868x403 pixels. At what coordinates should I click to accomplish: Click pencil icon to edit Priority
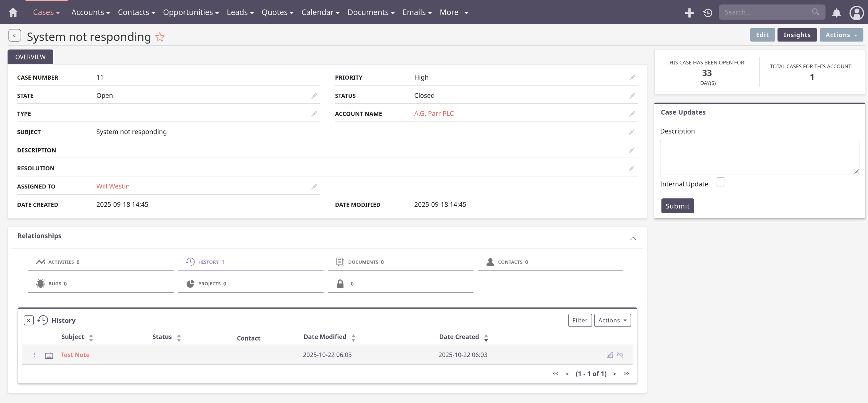pos(632,78)
